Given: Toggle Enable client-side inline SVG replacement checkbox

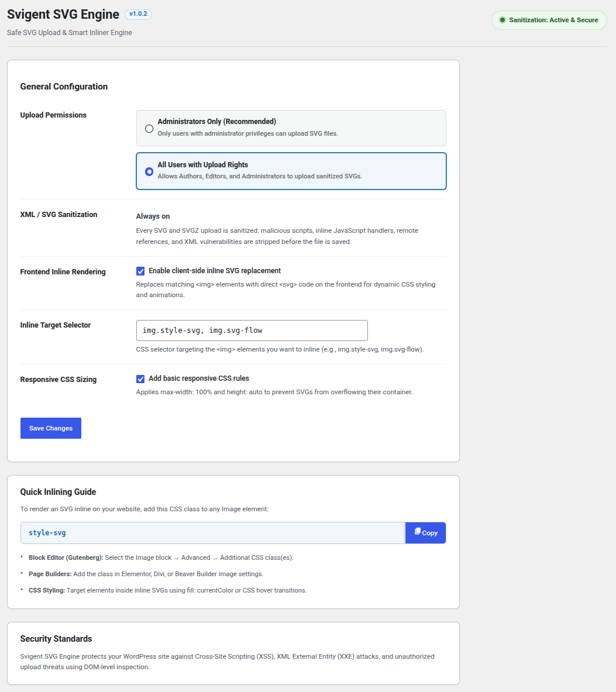Looking at the screenshot, I should (x=140, y=271).
